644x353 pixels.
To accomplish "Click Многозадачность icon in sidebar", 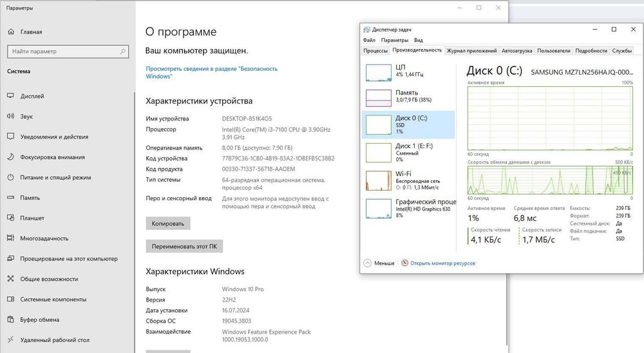I will point(11,238).
